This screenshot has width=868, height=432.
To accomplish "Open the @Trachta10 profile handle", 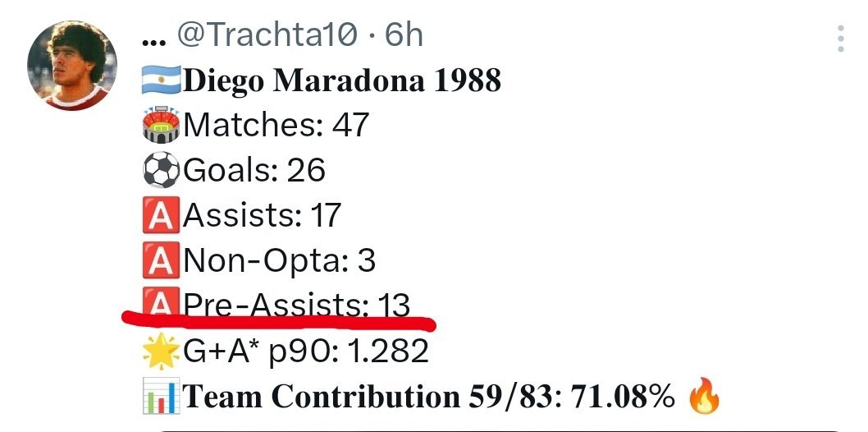I will 267,35.
